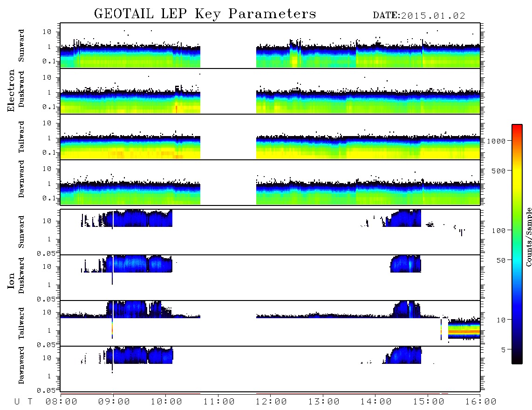Select the 13:00 time tick label

(324, 402)
